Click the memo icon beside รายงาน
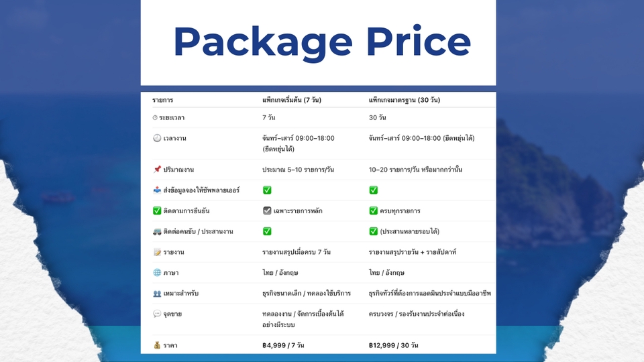644x362 pixels. pos(156,252)
